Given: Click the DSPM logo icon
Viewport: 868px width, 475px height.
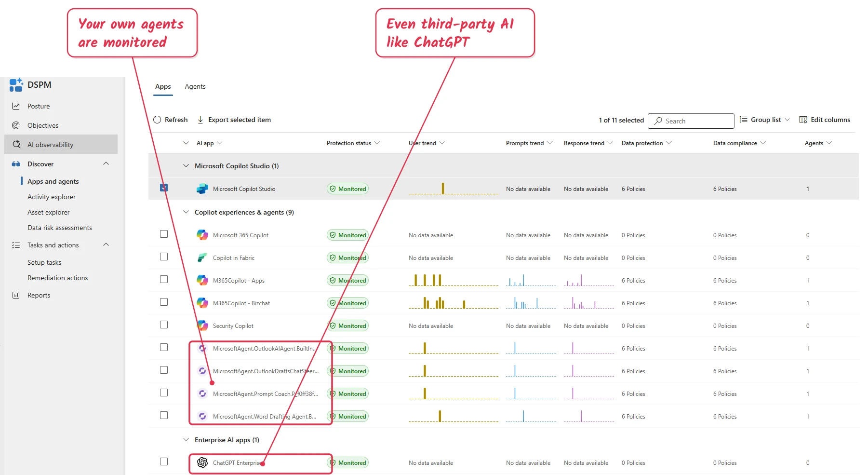Looking at the screenshot, I should pyautogui.click(x=16, y=85).
